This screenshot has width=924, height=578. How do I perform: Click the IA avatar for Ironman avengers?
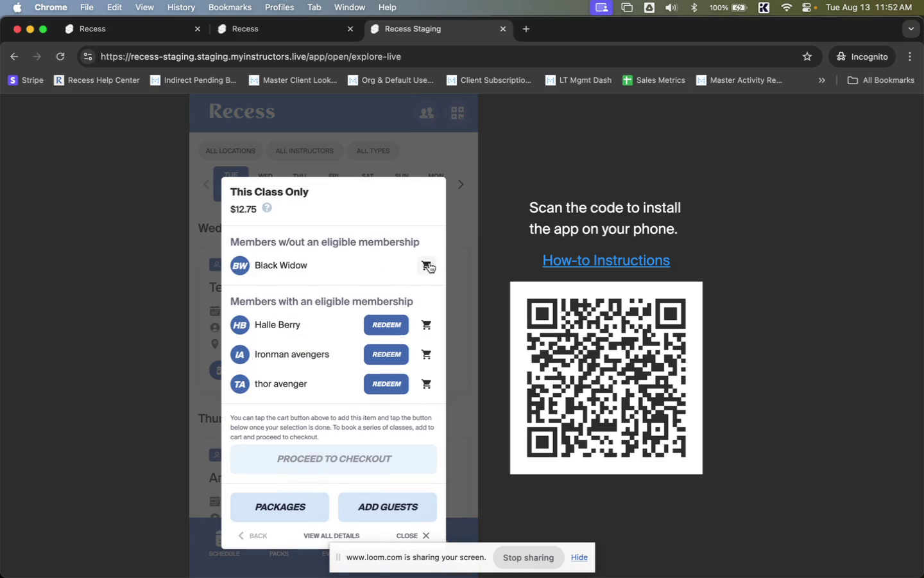click(240, 355)
